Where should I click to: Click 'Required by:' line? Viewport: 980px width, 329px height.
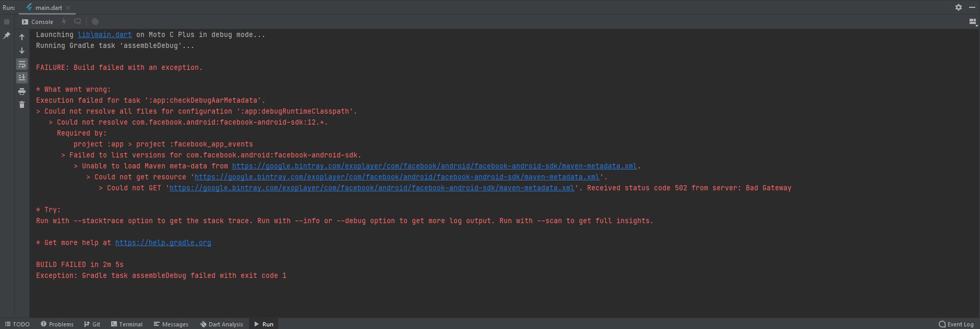coord(82,133)
